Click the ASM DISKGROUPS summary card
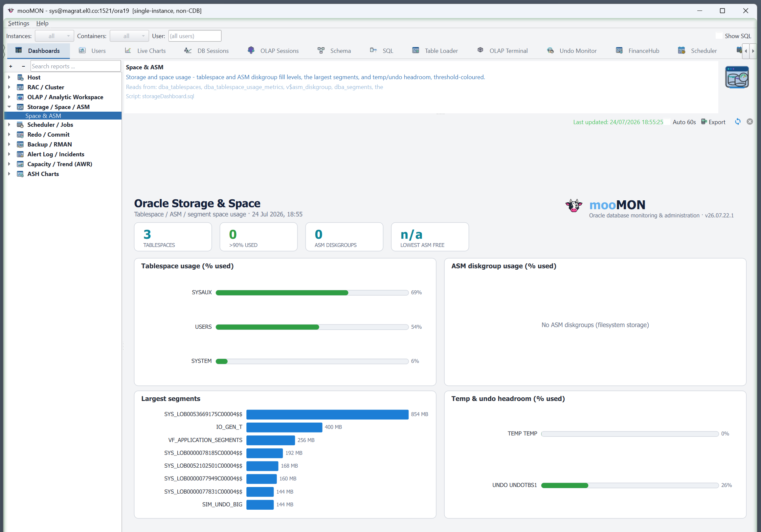 click(x=345, y=237)
